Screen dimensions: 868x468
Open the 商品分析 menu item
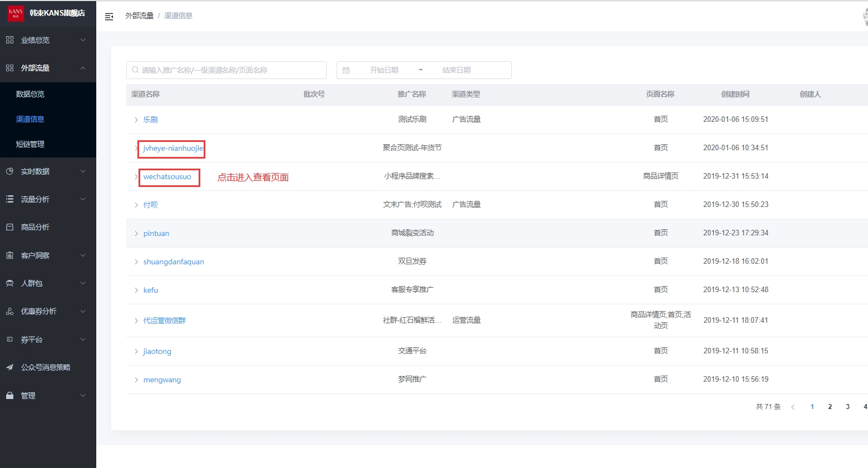[x=36, y=227]
